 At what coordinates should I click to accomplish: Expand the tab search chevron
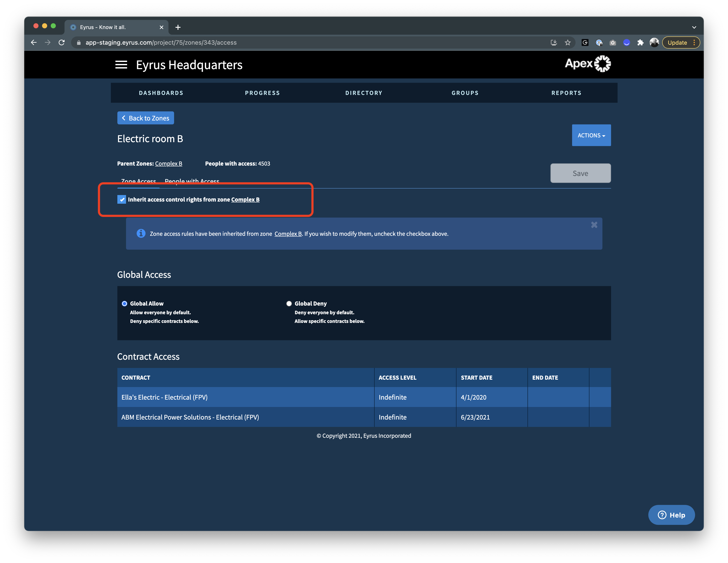coord(694,27)
